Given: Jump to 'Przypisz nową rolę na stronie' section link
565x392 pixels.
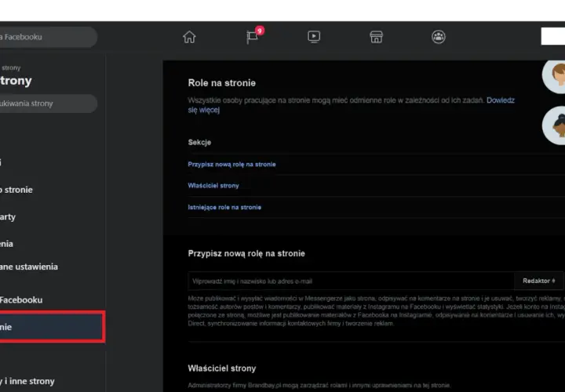Looking at the screenshot, I should point(231,164).
